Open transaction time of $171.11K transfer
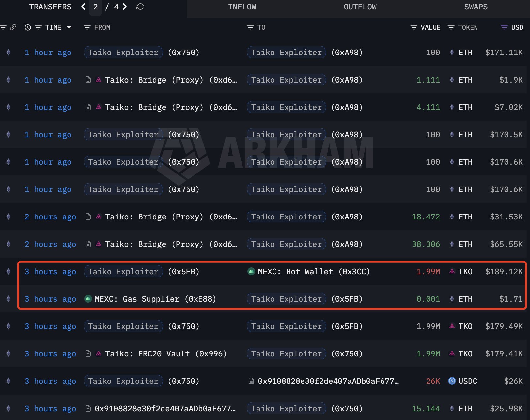 (48, 52)
